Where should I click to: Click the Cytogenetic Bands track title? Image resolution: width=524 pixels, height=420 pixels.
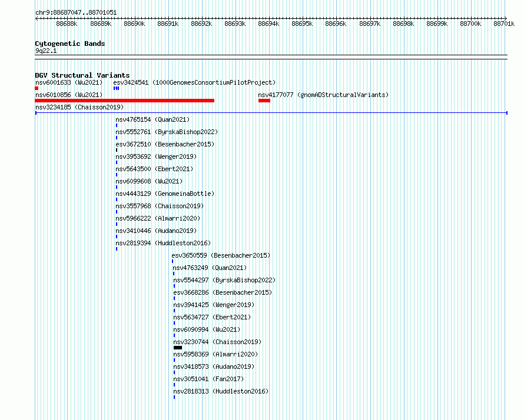pyautogui.click(x=70, y=44)
